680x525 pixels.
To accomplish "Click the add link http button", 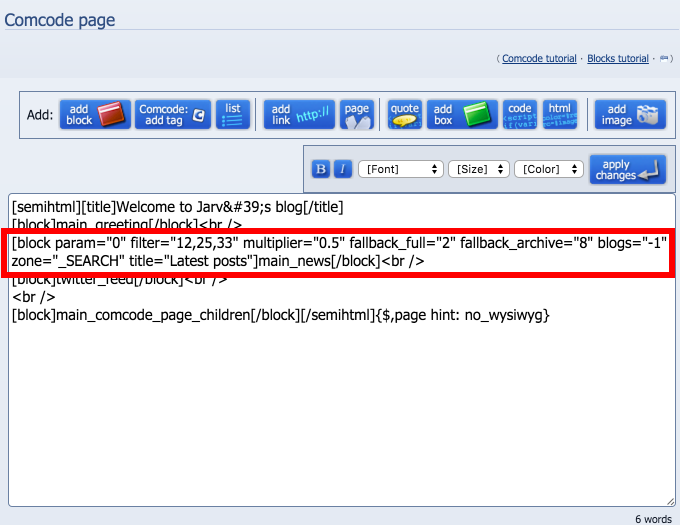I will 299,114.
